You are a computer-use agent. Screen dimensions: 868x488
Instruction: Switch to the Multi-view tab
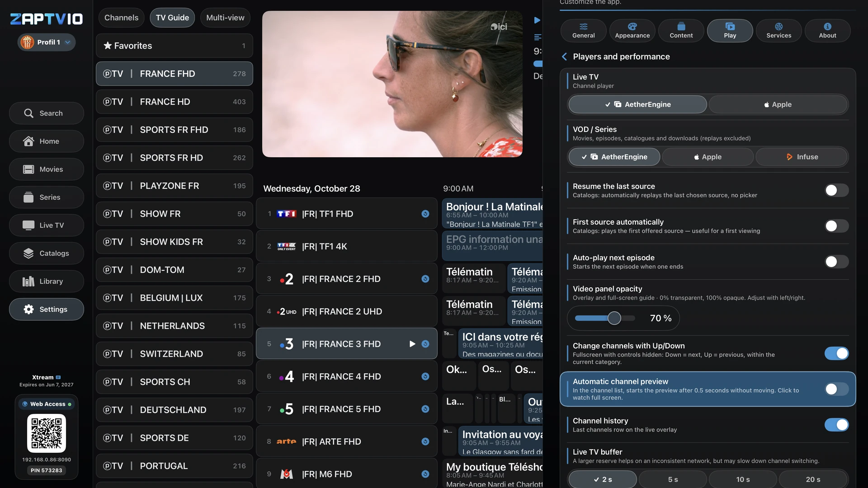point(225,18)
